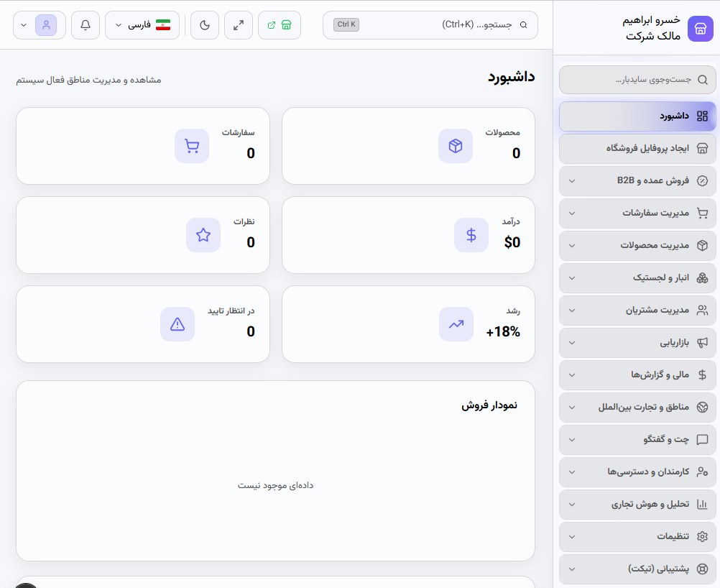
Task: Click the dollar icon on the درآمد card
Action: pyautogui.click(x=471, y=235)
